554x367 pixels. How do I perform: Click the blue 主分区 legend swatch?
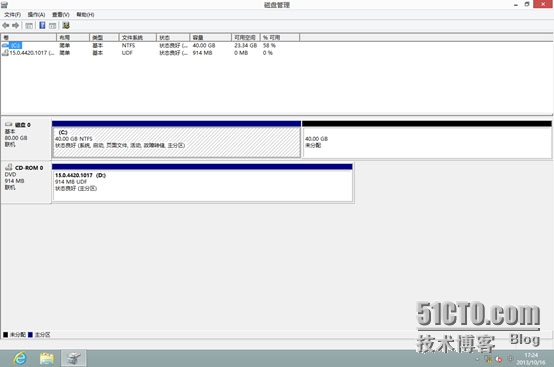click(30, 335)
